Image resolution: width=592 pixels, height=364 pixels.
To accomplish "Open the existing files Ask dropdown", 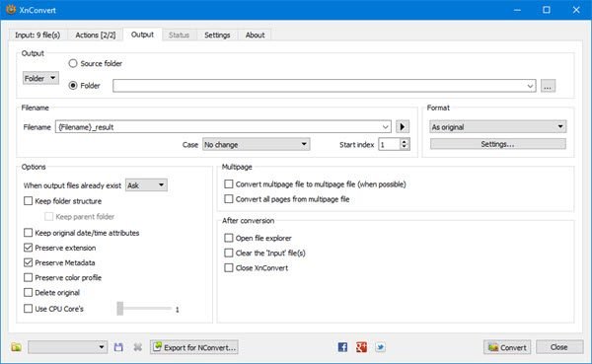I will 146,185.
